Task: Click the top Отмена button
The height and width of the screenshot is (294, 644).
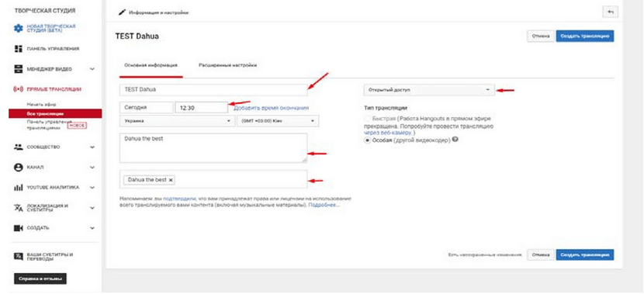Action: click(x=541, y=36)
